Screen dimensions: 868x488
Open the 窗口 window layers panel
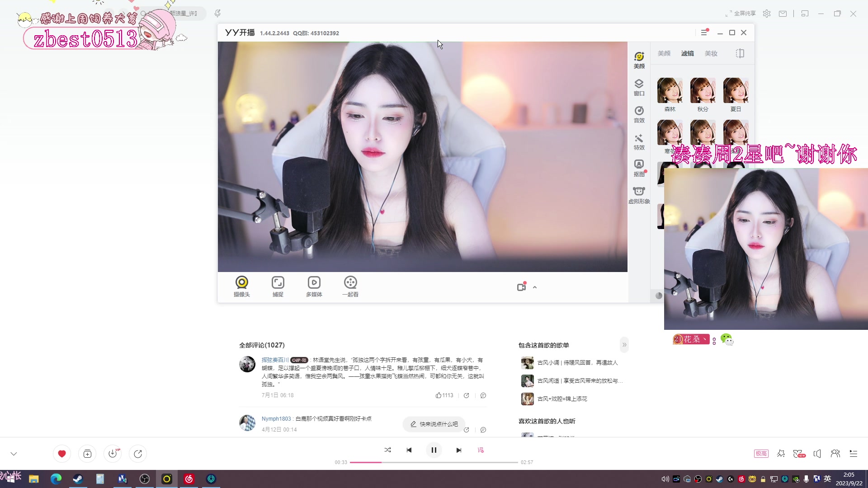[639, 87]
